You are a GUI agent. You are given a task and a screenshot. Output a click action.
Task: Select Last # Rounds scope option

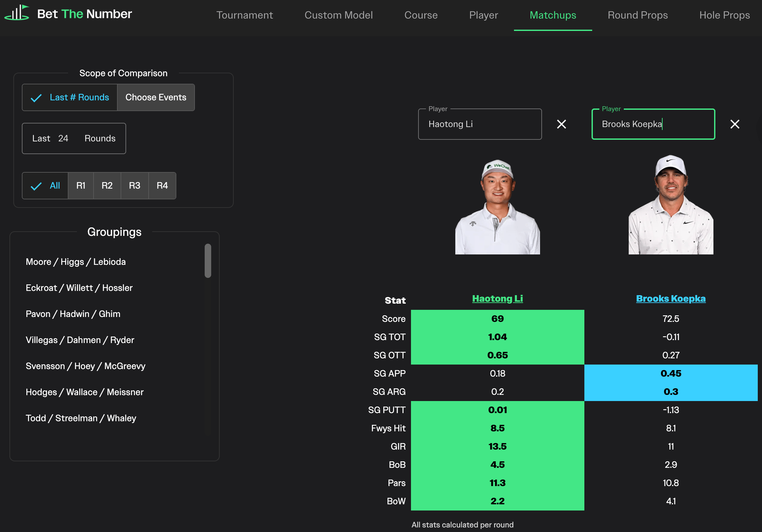pos(70,97)
